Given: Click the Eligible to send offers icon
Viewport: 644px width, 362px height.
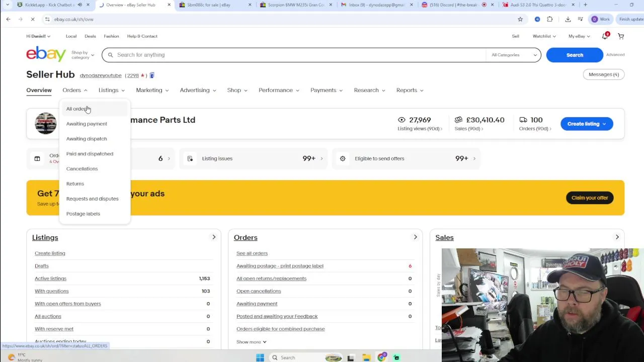Looking at the screenshot, I should 343,158.
